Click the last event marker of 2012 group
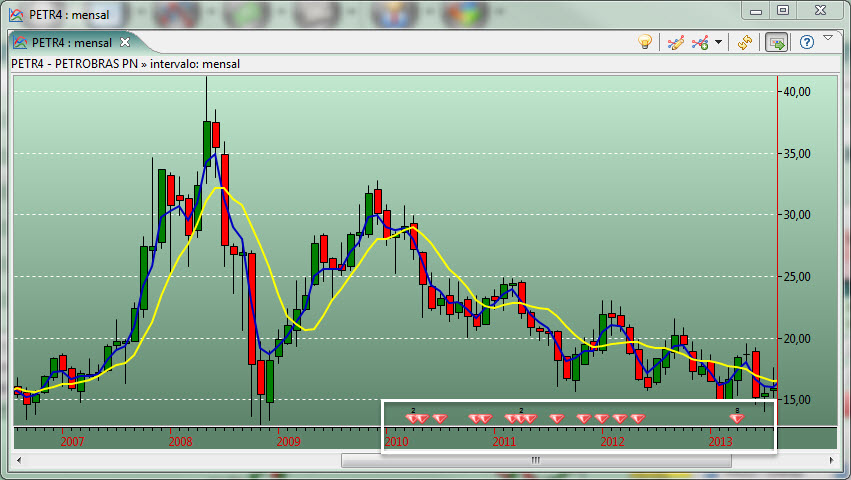851x480 pixels. pos(638,418)
